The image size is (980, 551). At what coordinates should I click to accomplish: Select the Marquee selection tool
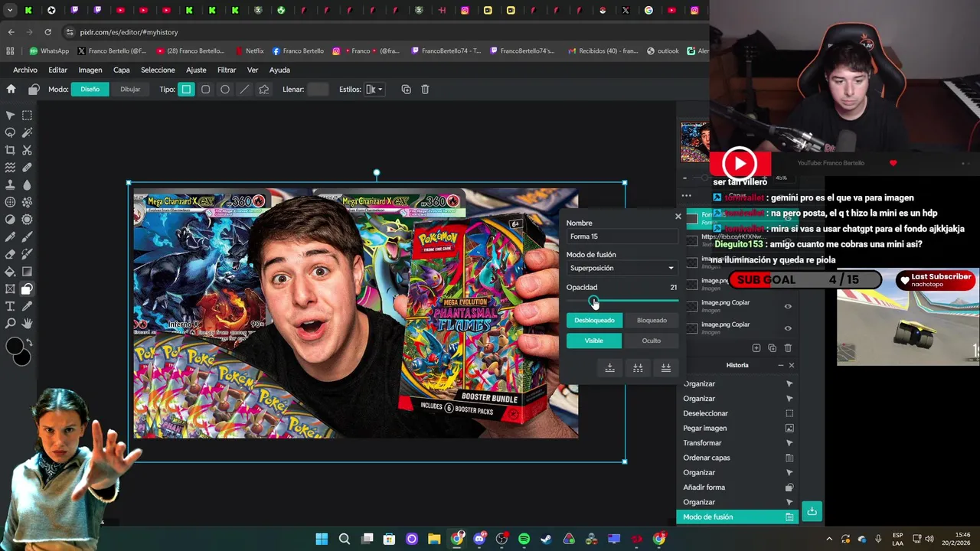(x=27, y=115)
